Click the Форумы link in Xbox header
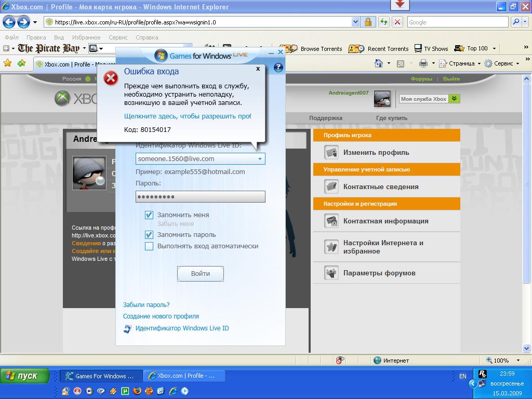Screen dimensions: 532x399 (x=421, y=79)
